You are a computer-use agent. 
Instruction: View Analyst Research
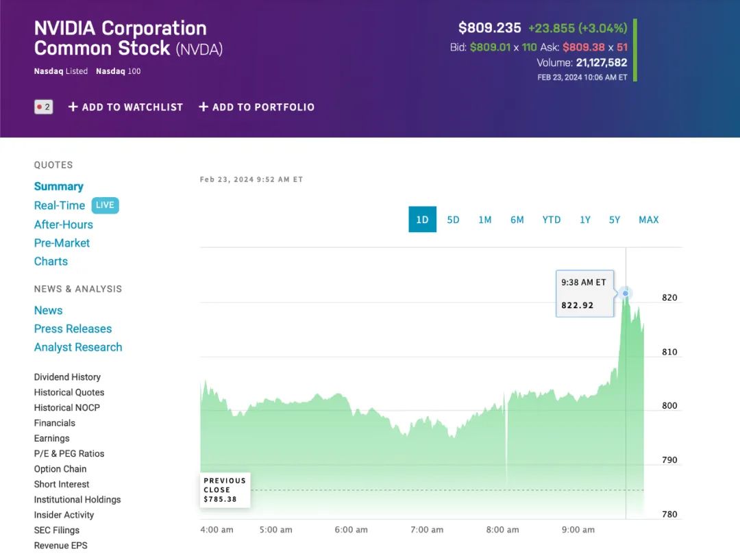pos(78,347)
